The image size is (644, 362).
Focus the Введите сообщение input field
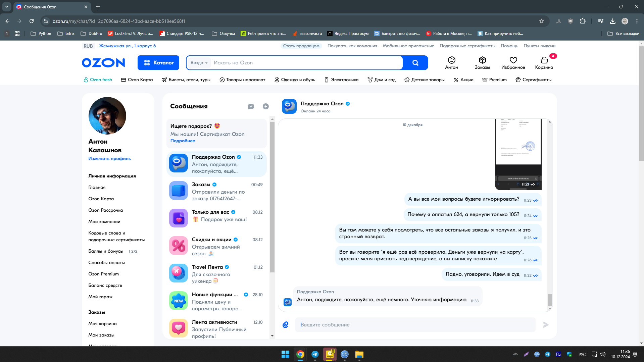(x=415, y=325)
